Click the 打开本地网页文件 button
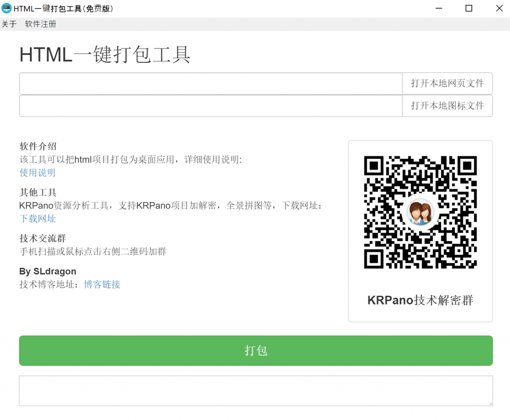This screenshot has height=420, width=510. coord(447,84)
